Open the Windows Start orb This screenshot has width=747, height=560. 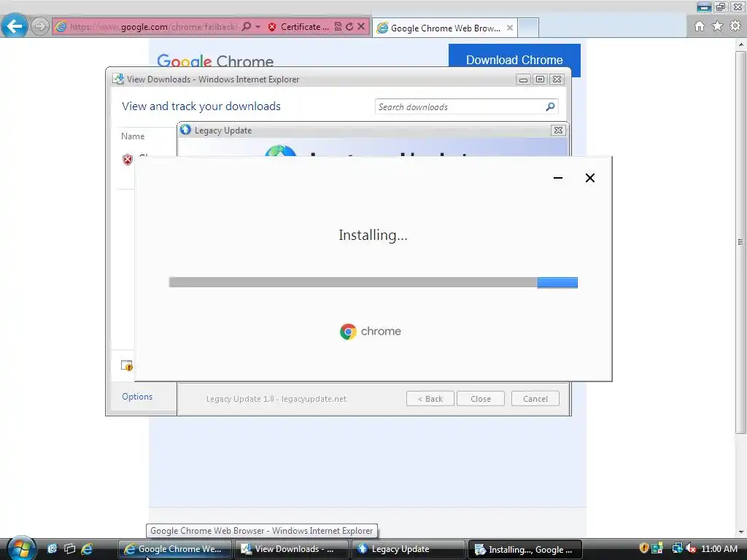pyautogui.click(x=21, y=548)
